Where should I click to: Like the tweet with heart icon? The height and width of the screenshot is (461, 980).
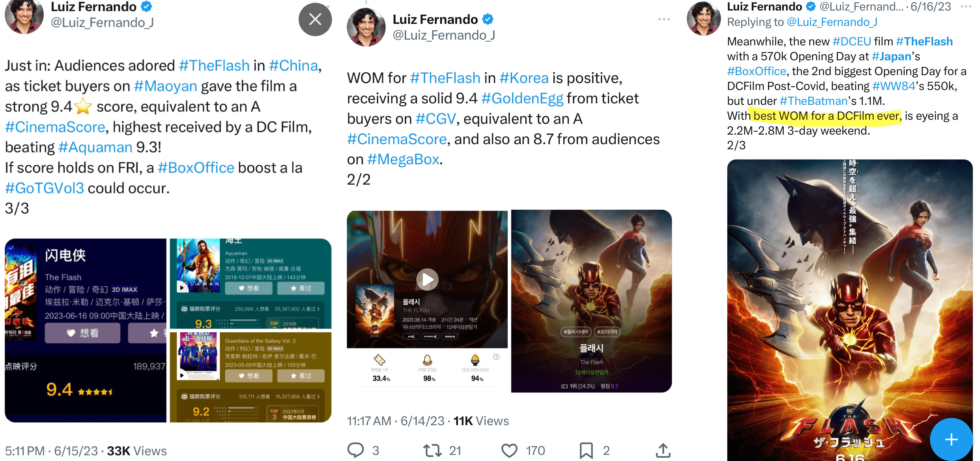click(x=509, y=450)
